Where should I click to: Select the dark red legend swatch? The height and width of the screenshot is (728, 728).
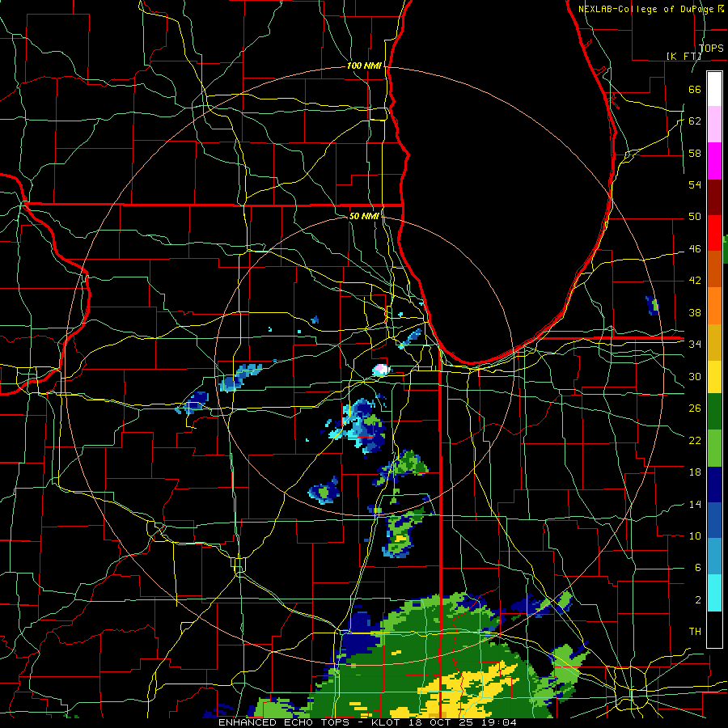coord(714,197)
